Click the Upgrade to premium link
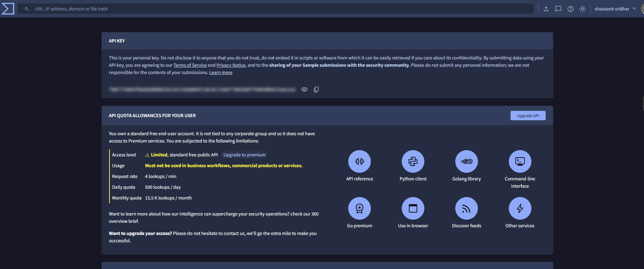 point(244,155)
